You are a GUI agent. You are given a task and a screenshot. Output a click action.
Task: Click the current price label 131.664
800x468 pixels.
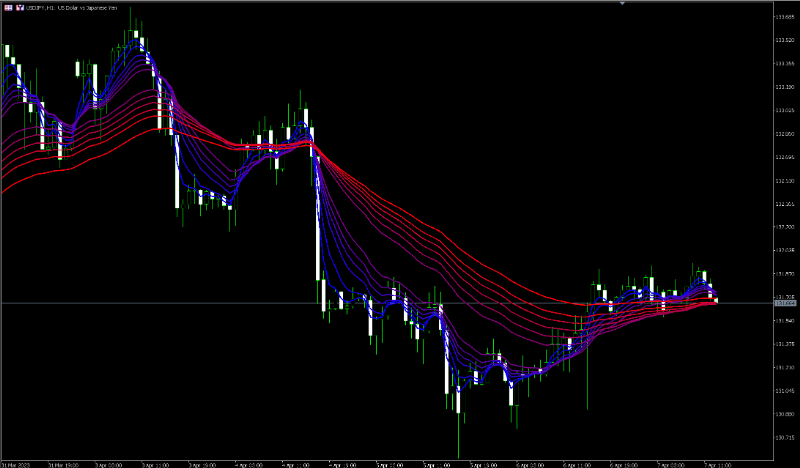785,303
